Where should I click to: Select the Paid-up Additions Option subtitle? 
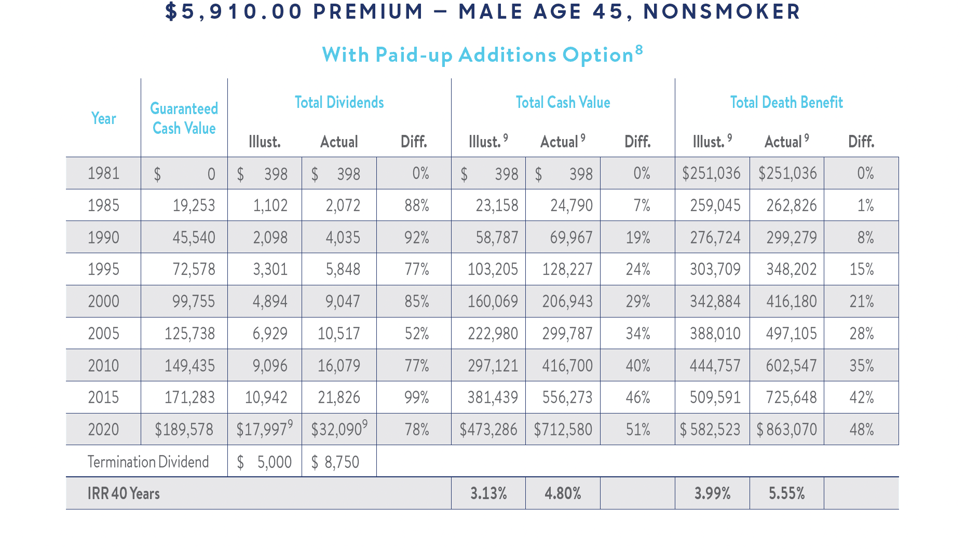tap(482, 54)
